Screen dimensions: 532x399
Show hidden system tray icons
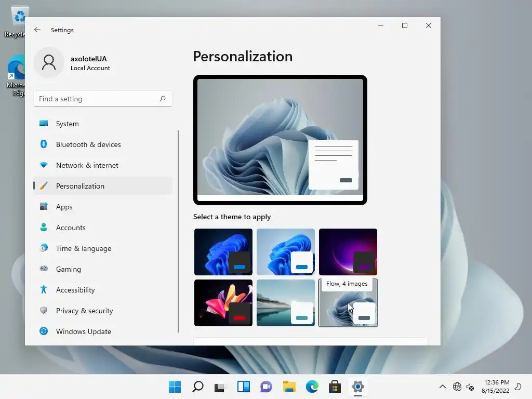[443, 387]
